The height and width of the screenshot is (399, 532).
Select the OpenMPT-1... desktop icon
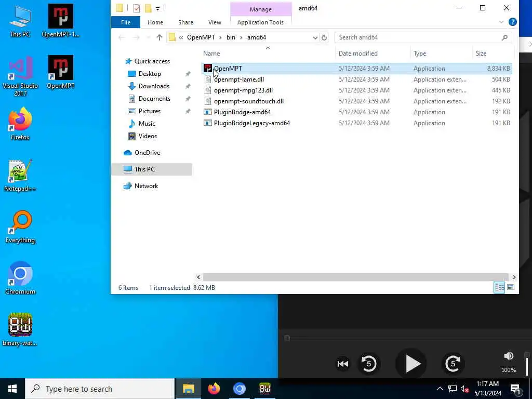[x=60, y=21]
